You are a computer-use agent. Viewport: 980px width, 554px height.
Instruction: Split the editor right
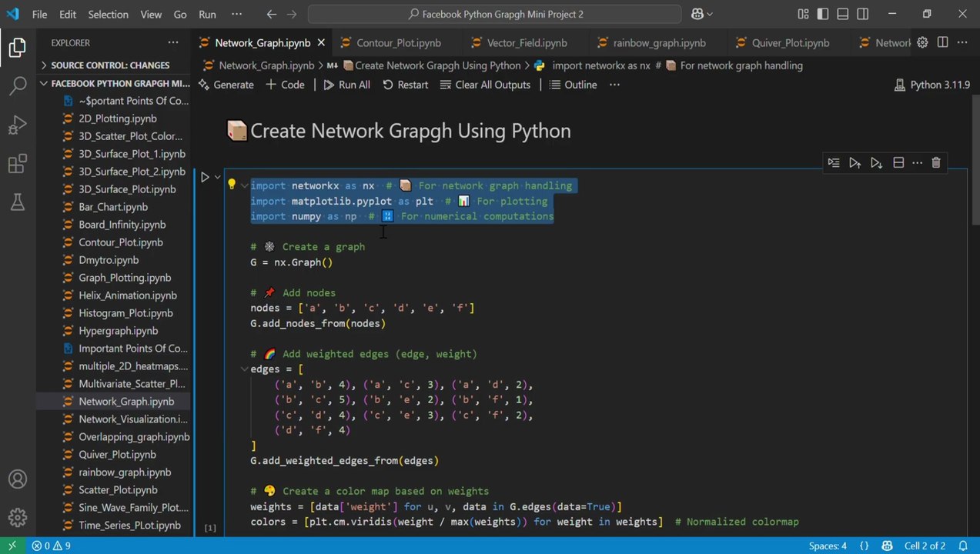click(x=942, y=42)
